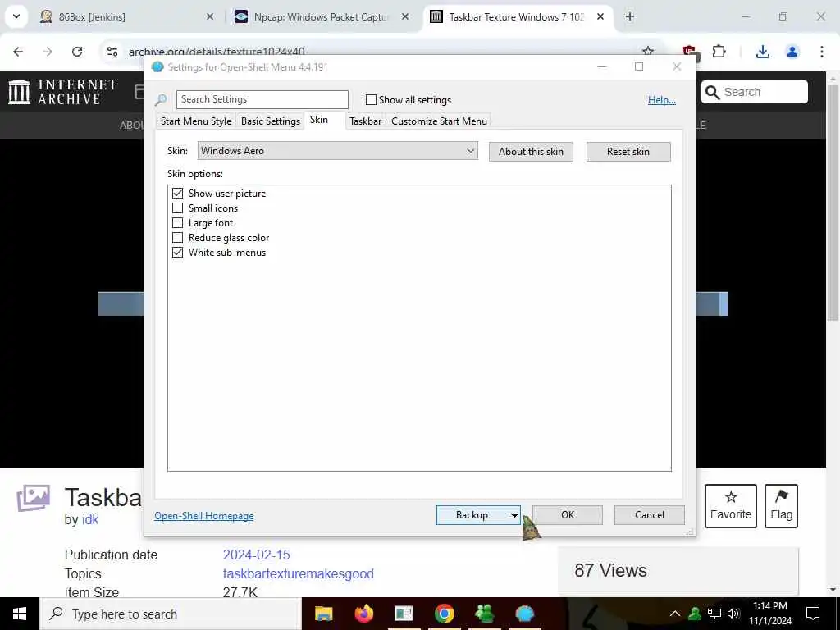Open the Chrome tab search chevron

tap(16, 16)
